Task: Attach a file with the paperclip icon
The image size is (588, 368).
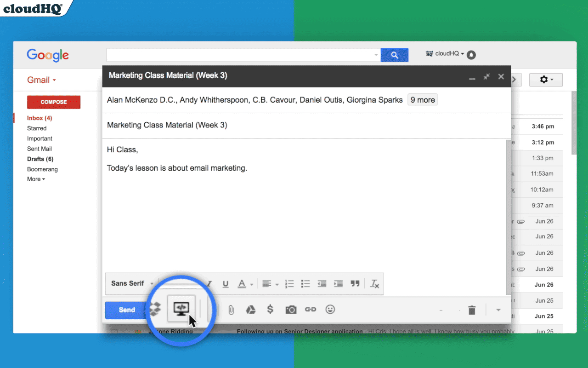Action: (231, 310)
